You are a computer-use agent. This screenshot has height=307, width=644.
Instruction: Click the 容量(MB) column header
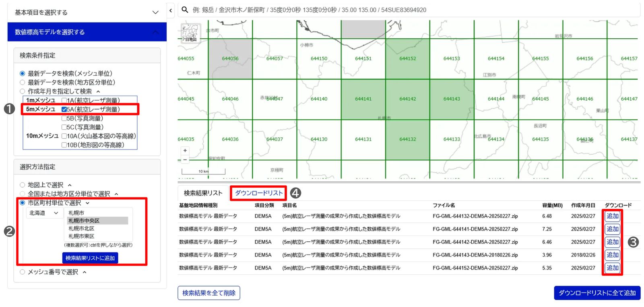pos(552,205)
